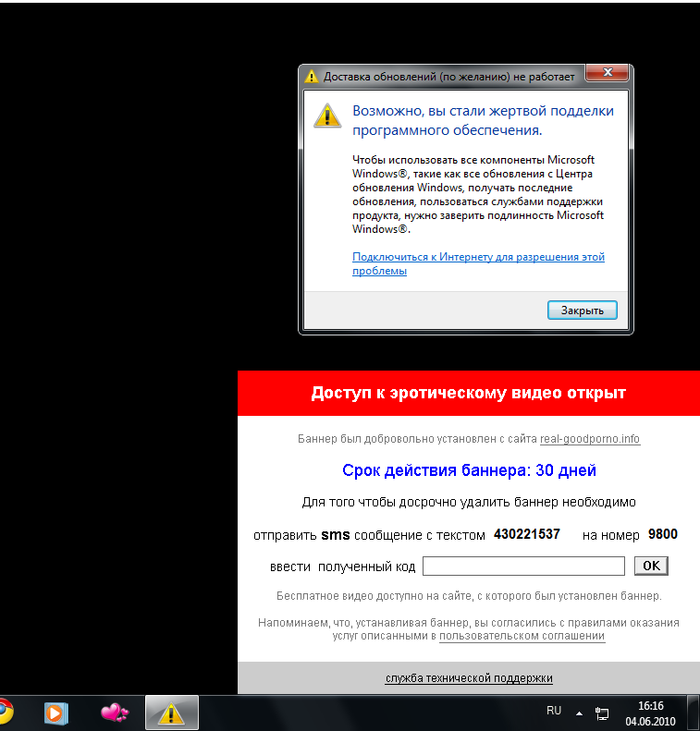The image size is (700, 731).
Task: Click the network icon in system tray
Action: [602, 713]
